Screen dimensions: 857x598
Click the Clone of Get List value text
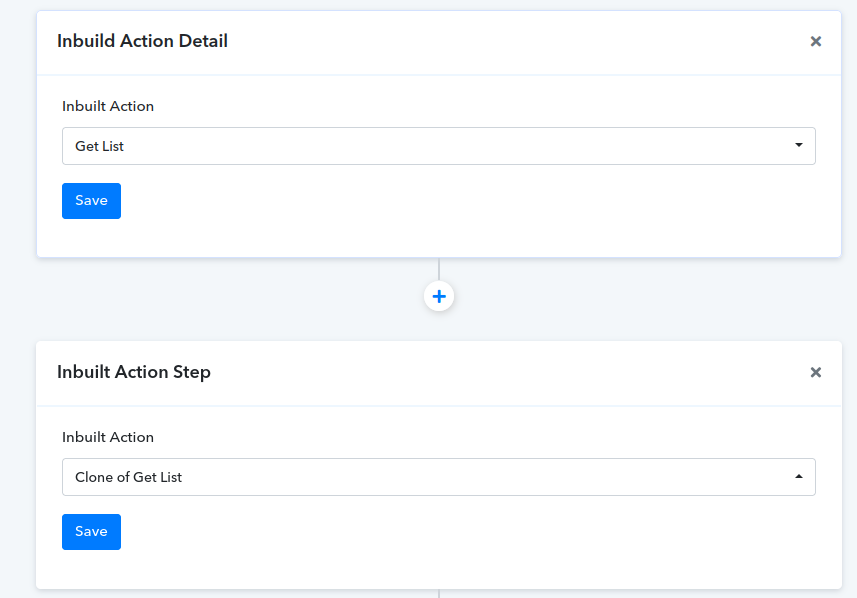tap(128, 477)
